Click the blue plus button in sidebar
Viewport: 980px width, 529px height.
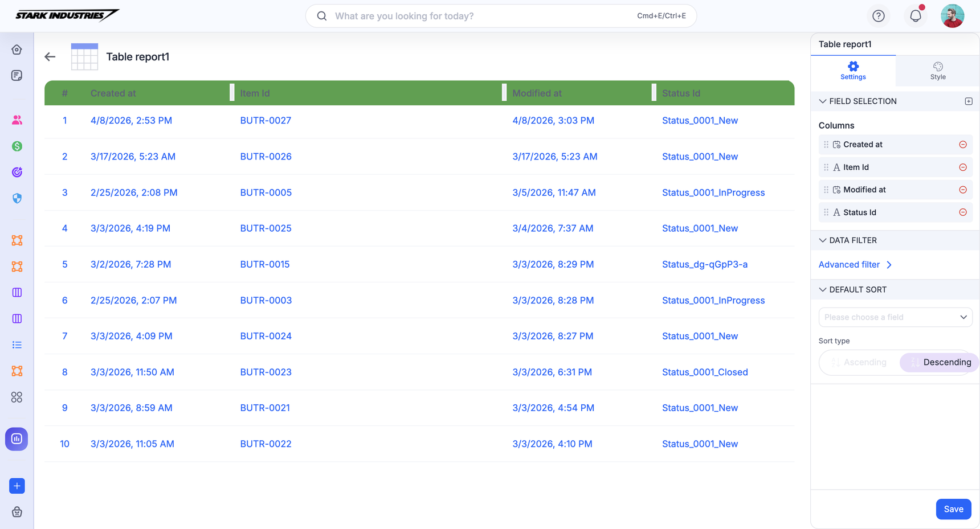point(17,486)
